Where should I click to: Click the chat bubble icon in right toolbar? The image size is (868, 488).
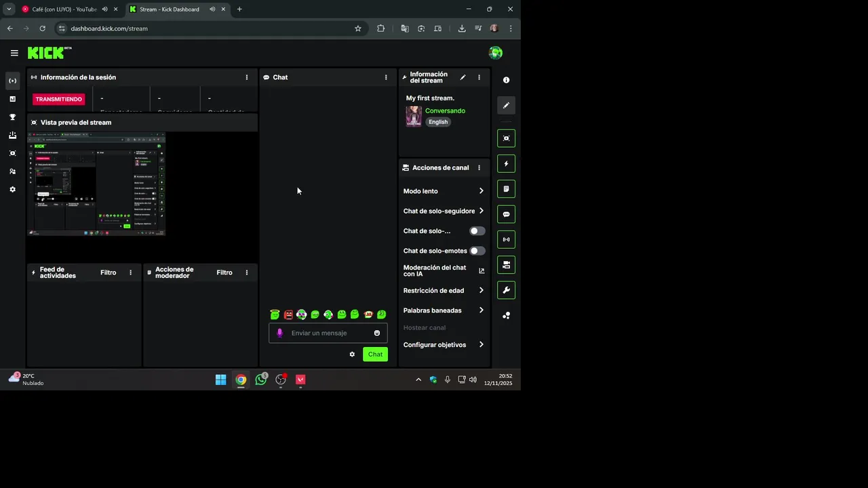pos(506,214)
